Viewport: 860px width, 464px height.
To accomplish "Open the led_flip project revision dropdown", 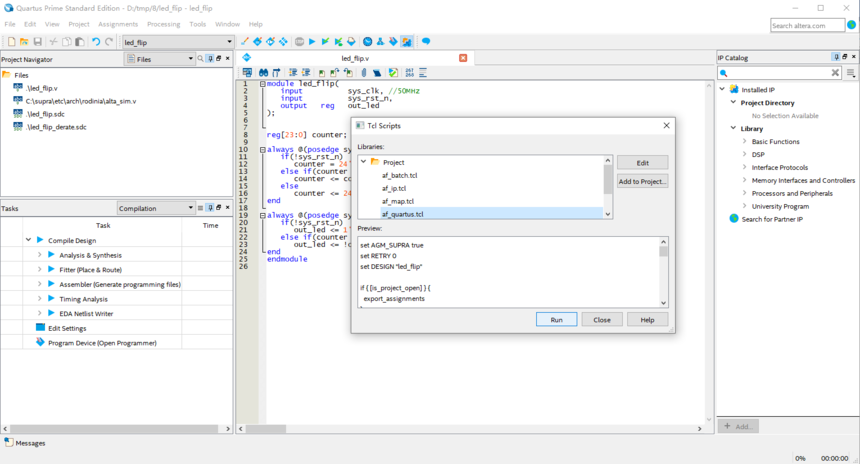I will pyautogui.click(x=178, y=42).
